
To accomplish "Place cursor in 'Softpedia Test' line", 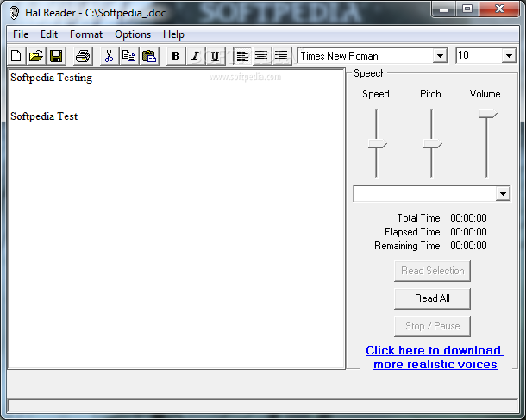I will 44,116.
